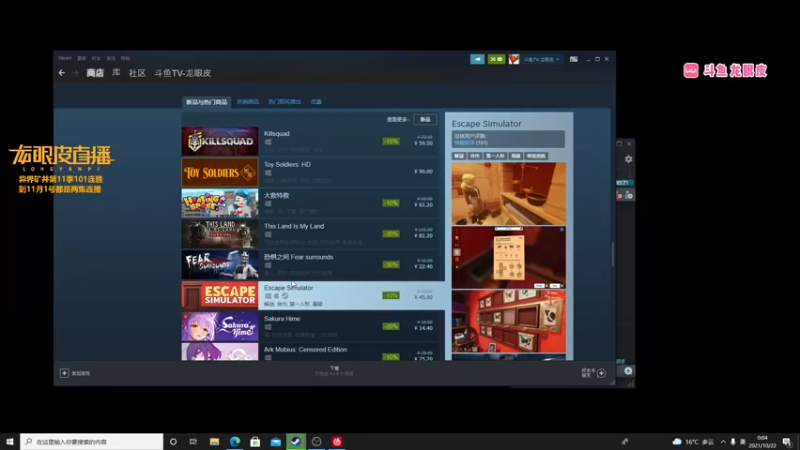The image size is (800, 450).
Task: Go to 库 library section
Action: 116,73
